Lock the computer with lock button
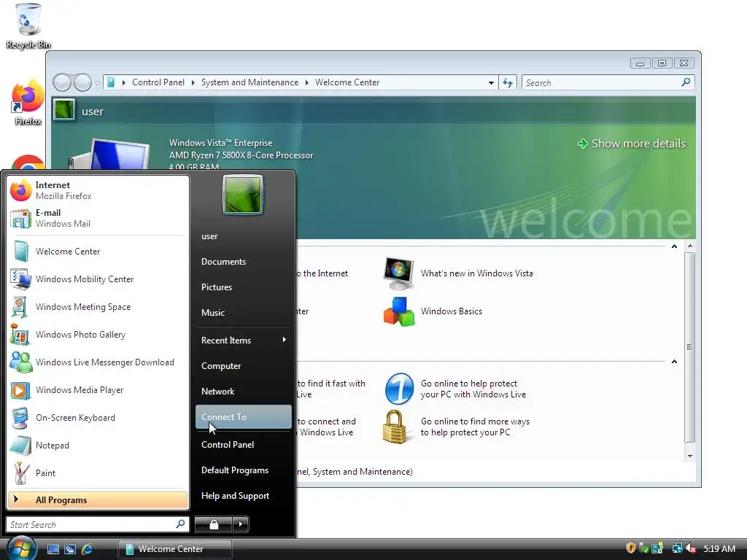The width and height of the screenshot is (747, 560). click(x=214, y=524)
